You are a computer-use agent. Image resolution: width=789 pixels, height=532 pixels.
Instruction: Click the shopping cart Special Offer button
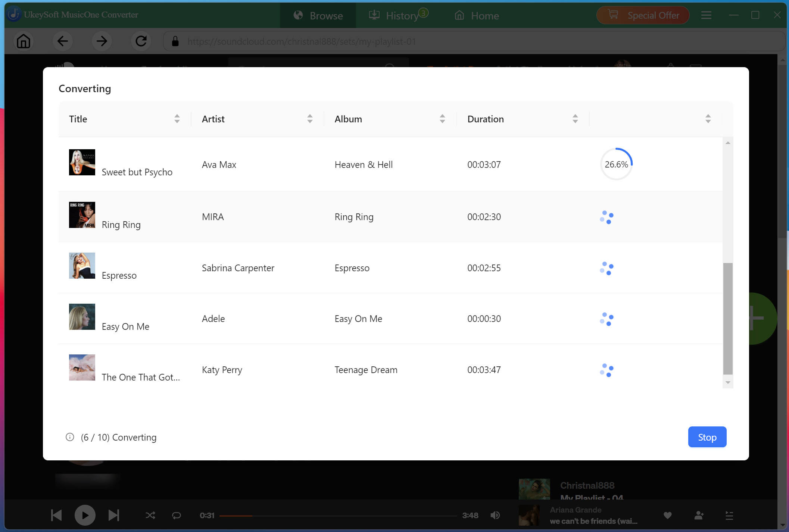[x=643, y=15]
